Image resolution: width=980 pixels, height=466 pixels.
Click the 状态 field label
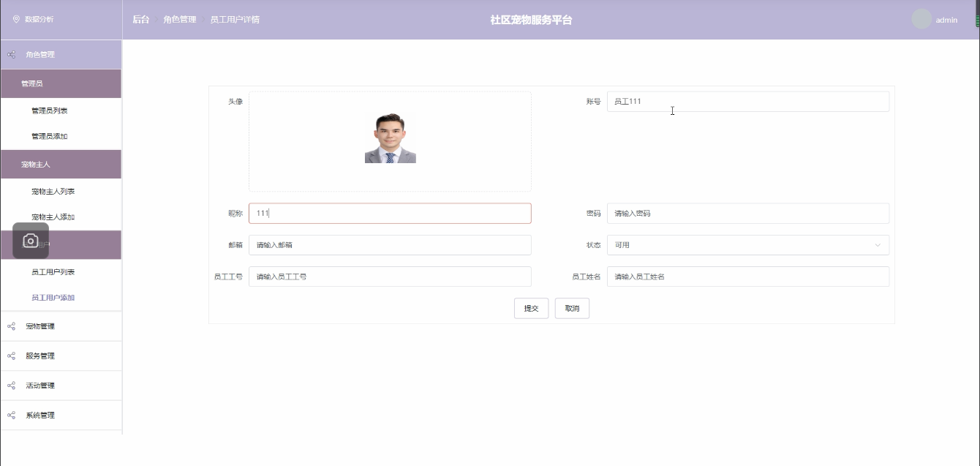[593, 245]
